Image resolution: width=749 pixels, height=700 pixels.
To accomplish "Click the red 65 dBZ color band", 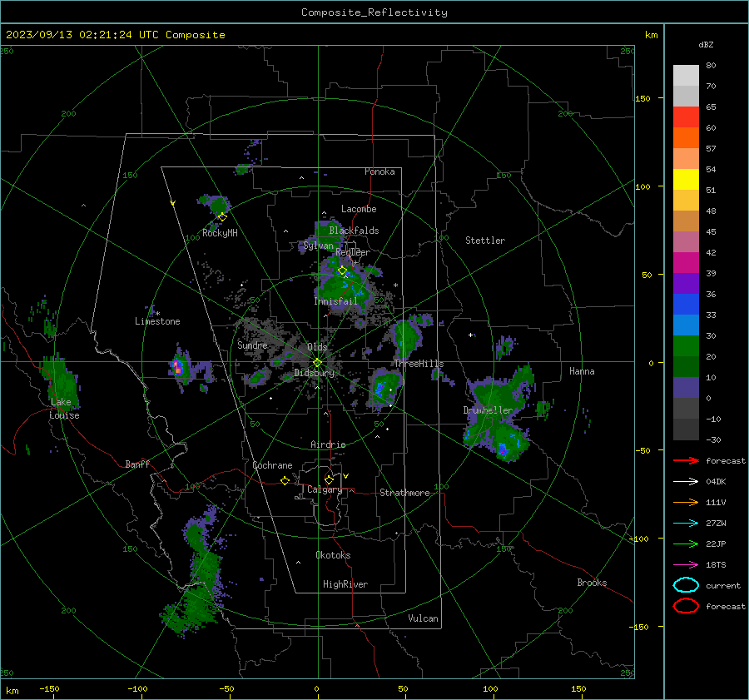I will coord(686,117).
